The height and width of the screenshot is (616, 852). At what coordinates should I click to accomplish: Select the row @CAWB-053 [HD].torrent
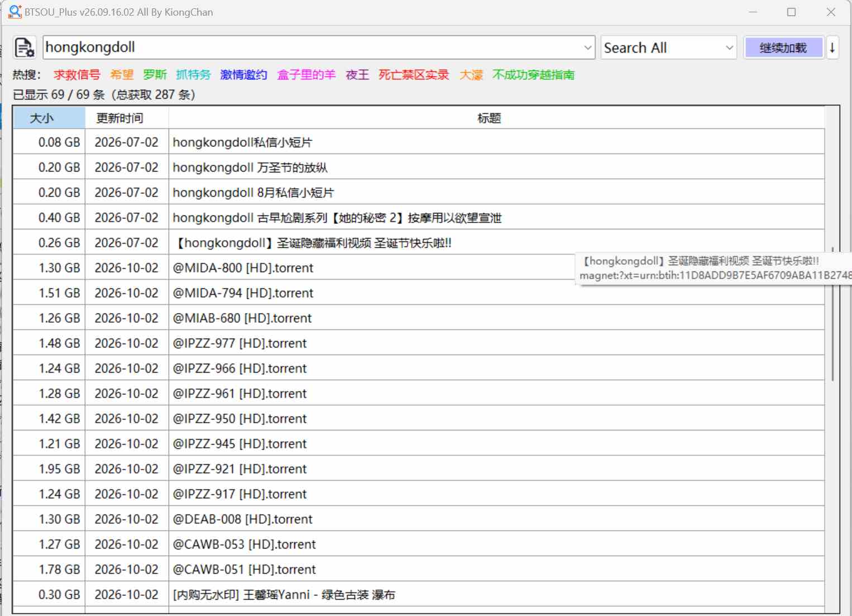(x=419, y=545)
